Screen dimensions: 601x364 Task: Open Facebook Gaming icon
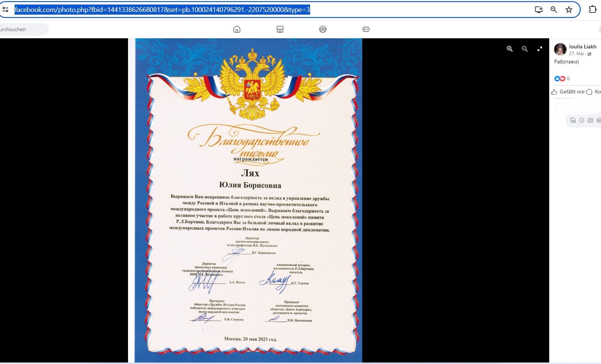tap(366, 29)
